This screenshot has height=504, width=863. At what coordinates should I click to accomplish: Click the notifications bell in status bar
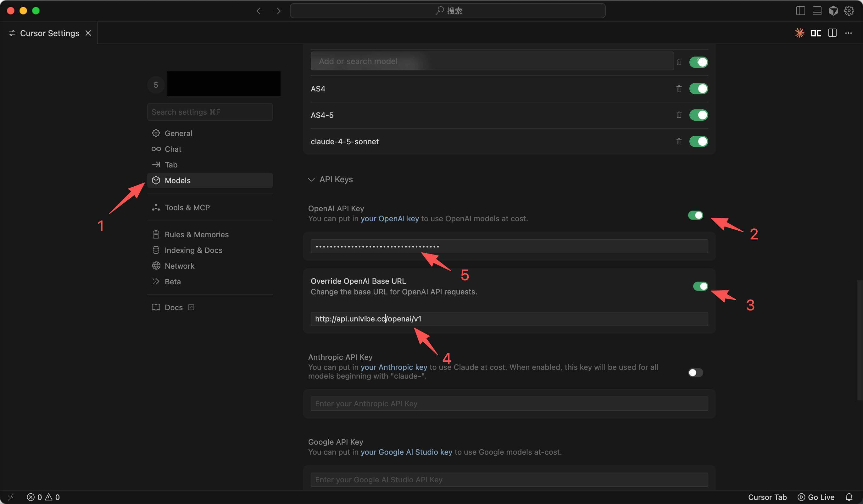click(849, 497)
